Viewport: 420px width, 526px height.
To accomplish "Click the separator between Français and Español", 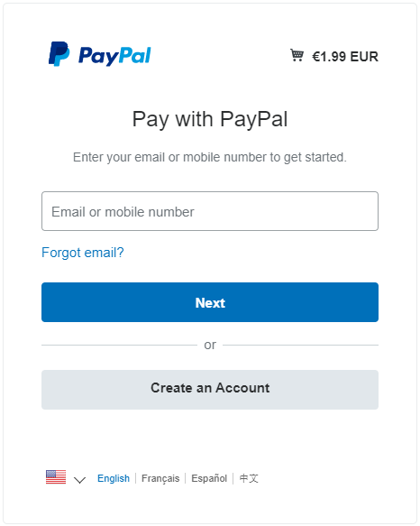I will point(186,478).
